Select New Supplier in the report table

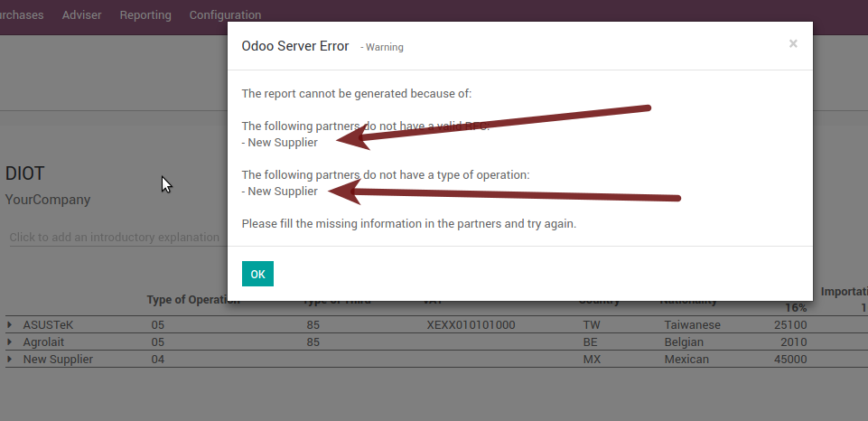click(x=58, y=360)
